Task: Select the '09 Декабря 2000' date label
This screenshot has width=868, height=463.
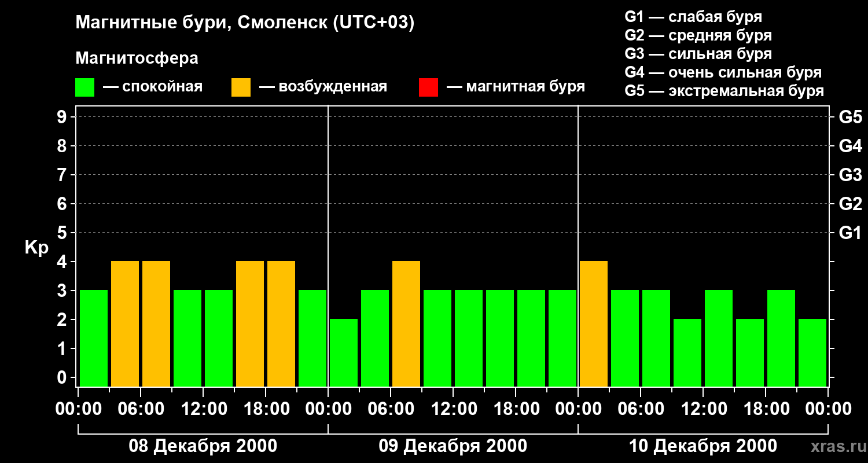Action: click(x=453, y=446)
